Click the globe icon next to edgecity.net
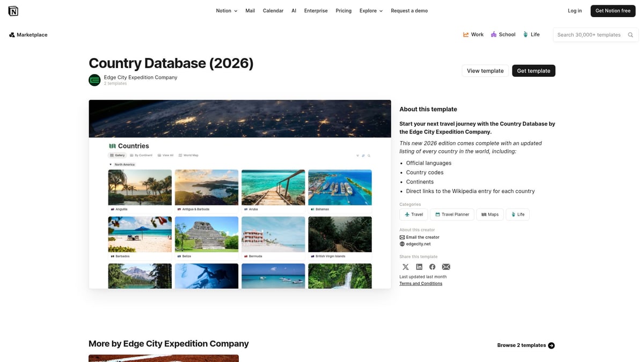 [x=402, y=243]
